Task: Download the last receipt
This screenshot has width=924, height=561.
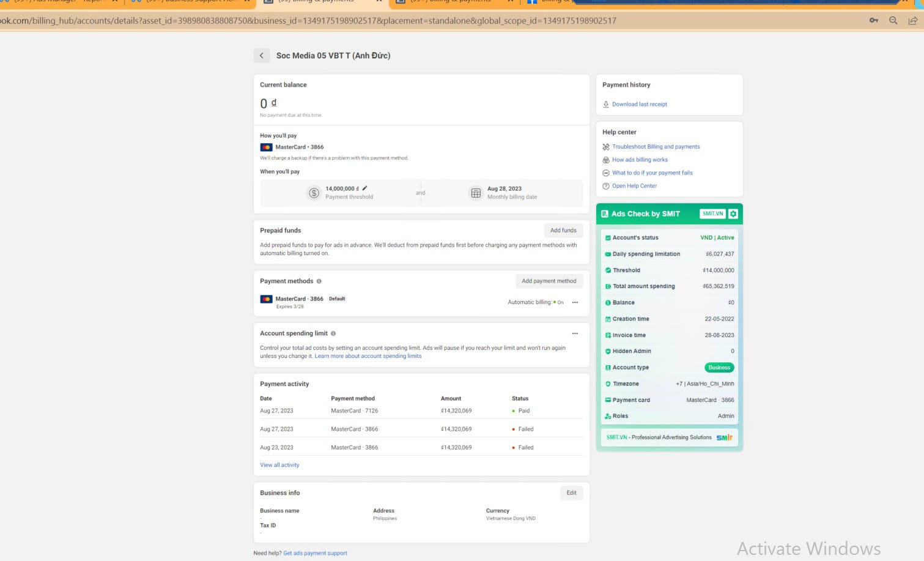Action: pos(639,105)
